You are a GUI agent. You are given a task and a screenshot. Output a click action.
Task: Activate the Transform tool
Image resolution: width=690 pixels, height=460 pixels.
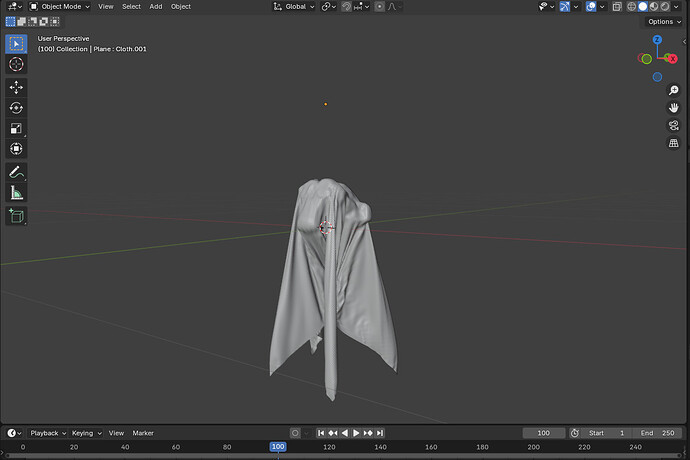pos(16,149)
